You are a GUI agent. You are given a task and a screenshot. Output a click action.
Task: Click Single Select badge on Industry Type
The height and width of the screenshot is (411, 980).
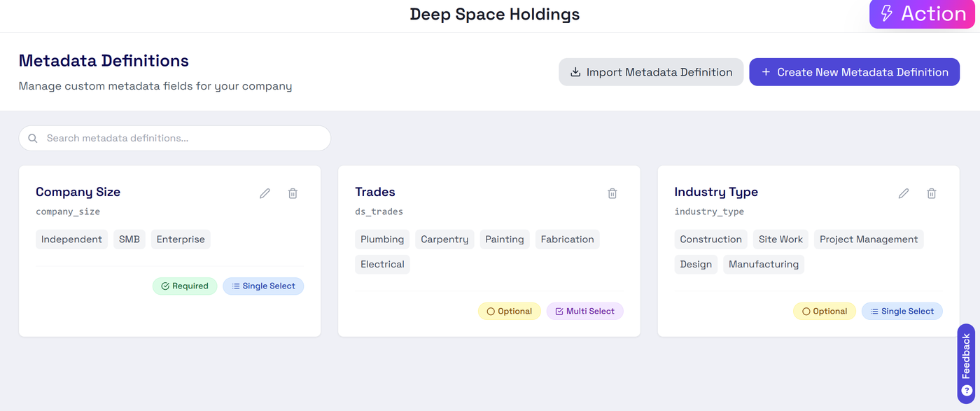[x=902, y=312]
